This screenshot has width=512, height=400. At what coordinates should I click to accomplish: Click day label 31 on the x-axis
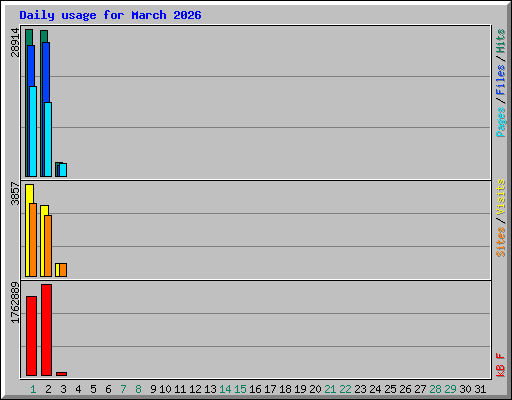pos(480,389)
